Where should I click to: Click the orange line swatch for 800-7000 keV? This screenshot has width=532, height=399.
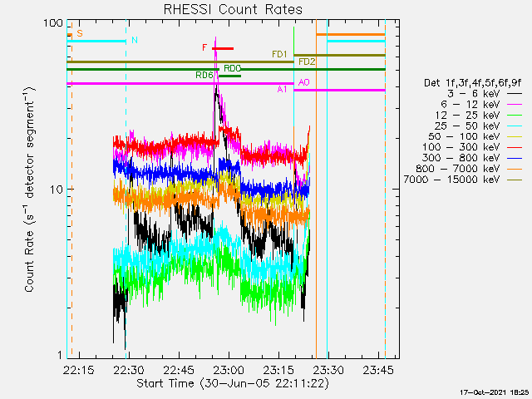coord(515,169)
